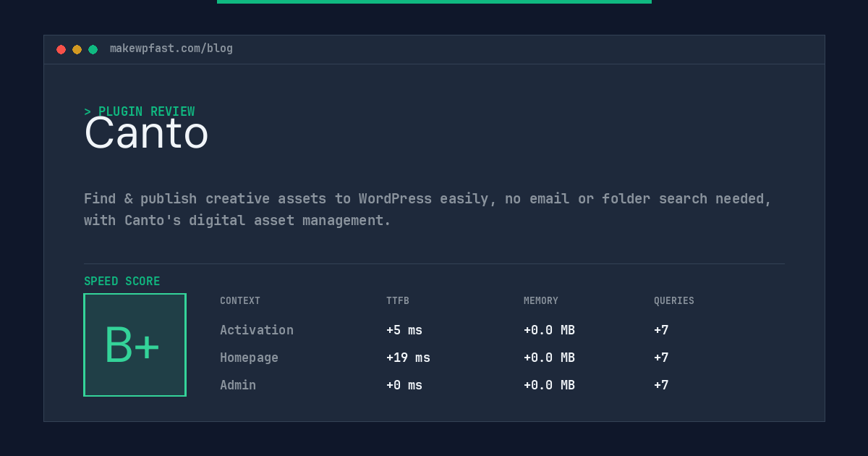Select the Homepage row label

click(249, 358)
